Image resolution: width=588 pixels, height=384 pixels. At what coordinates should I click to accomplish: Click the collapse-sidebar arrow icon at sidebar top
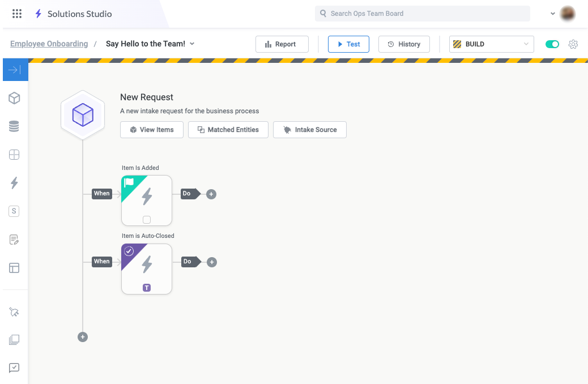pos(15,69)
